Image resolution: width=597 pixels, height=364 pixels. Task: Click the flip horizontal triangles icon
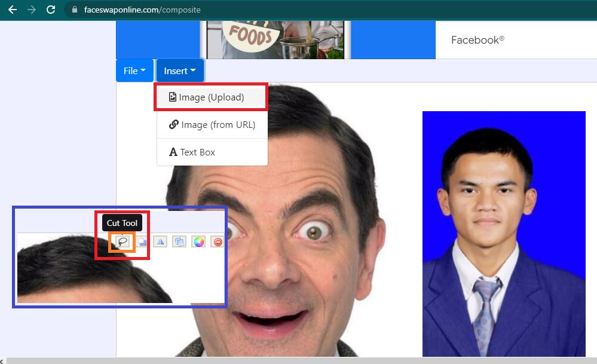pos(160,242)
